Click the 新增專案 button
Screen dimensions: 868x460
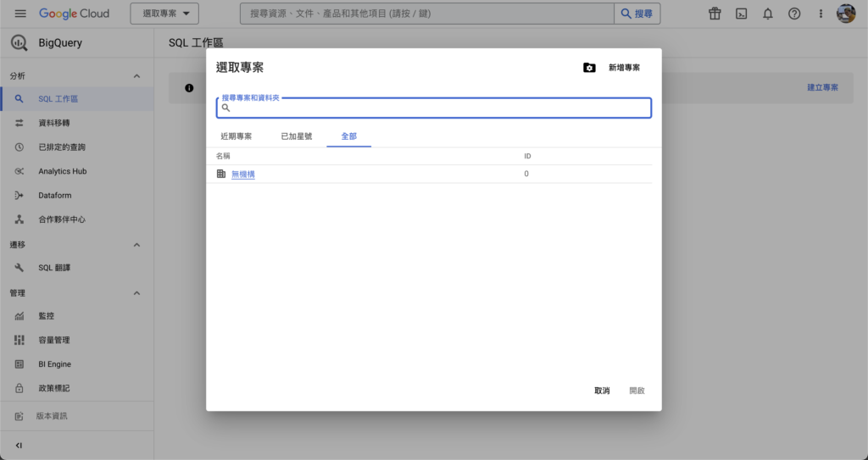point(624,68)
